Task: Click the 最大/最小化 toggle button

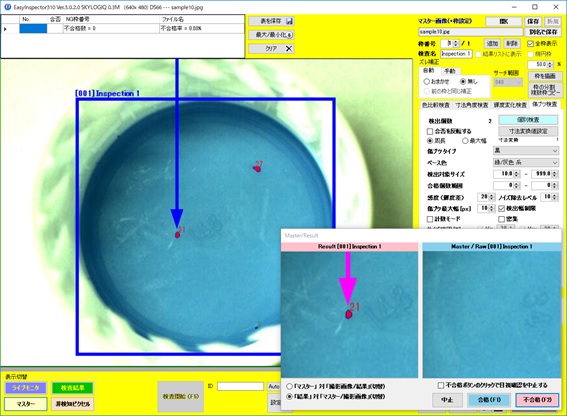Action: click(271, 35)
